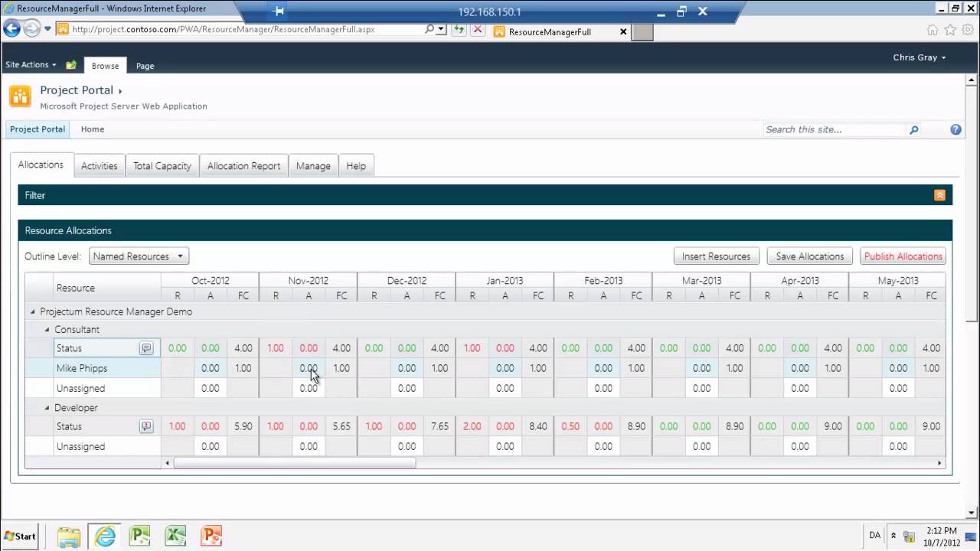Switch to the Allocation Report tab
980x551 pixels.
[x=243, y=166]
